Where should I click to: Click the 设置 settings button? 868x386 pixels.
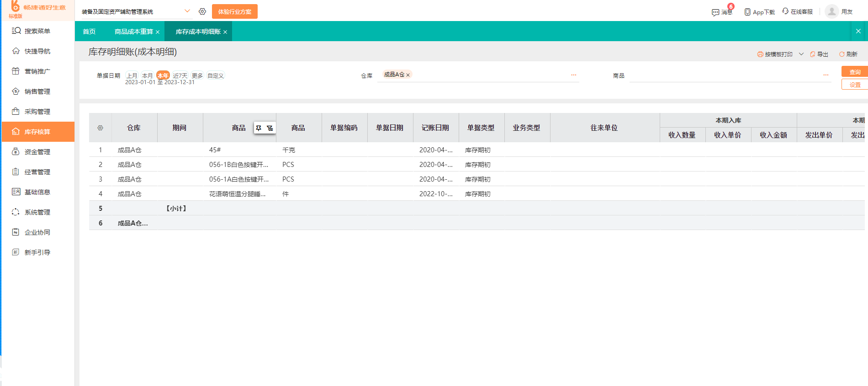click(x=855, y=85)
